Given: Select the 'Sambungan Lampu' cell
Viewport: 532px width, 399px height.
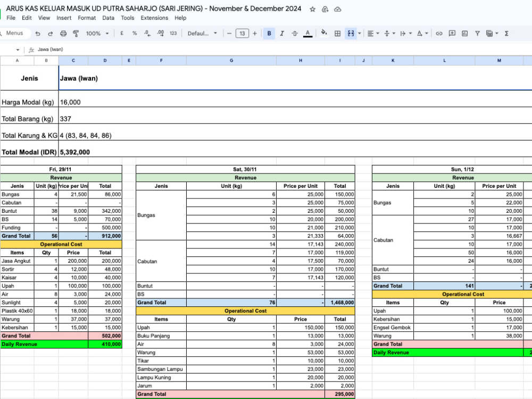Looking at the screenshot, I should pos(161,369).
